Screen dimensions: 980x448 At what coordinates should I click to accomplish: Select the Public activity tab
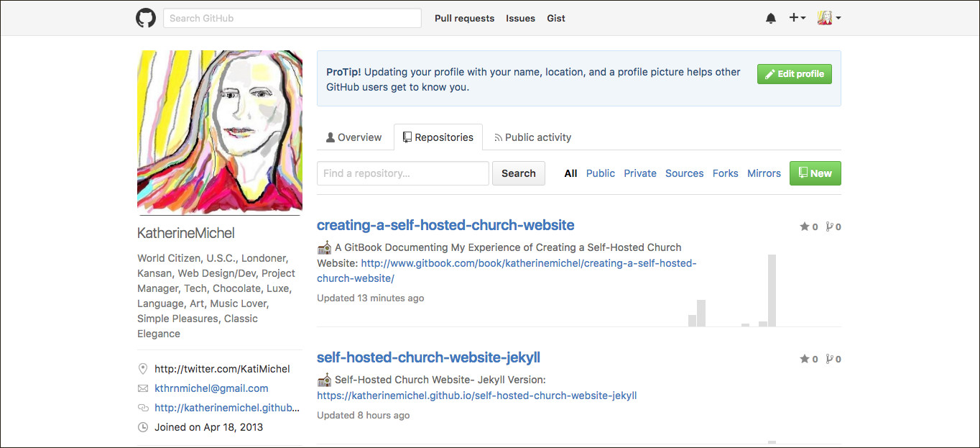[x=532, y=137]
